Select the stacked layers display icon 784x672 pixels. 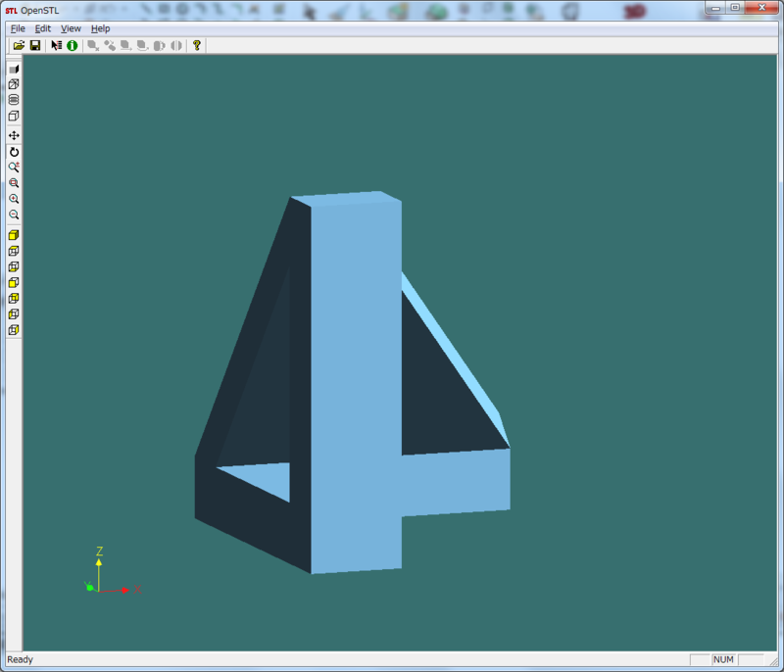(x=14, y=100)
